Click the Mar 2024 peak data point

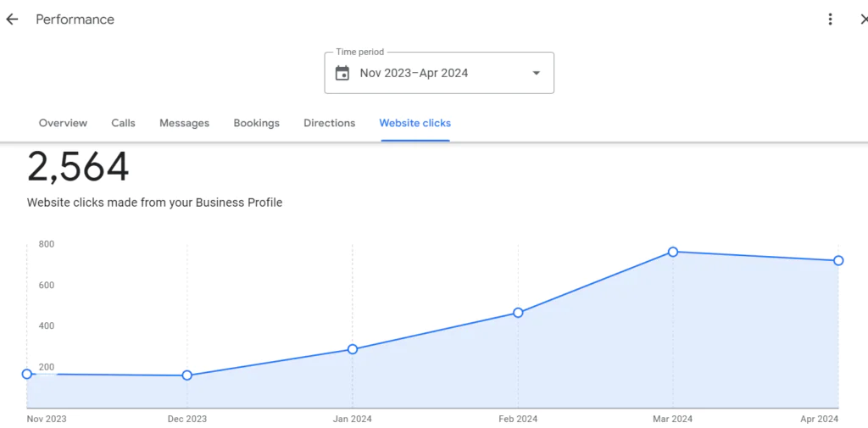click(673, 252)
